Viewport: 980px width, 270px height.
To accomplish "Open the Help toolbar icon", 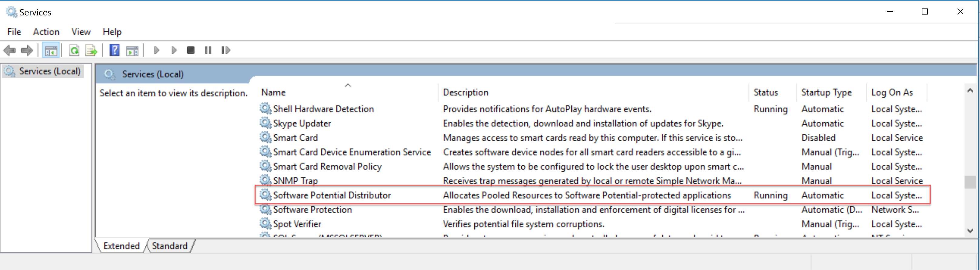I will pos(115,50).
